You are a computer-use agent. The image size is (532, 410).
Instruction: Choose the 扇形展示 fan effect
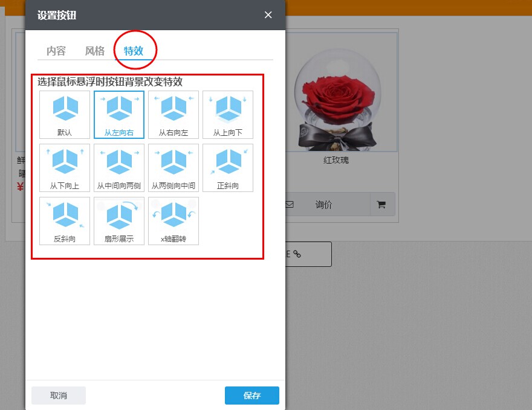(x=119, y=221)
